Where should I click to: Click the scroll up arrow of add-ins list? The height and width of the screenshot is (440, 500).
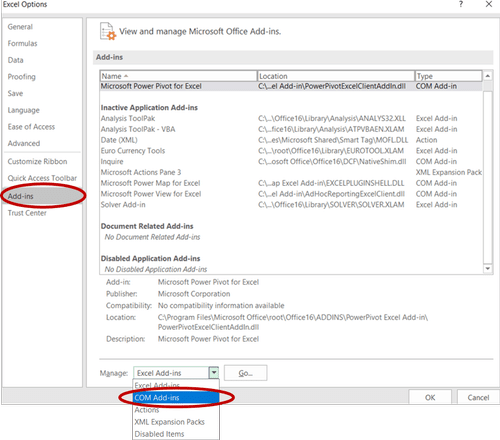click(488, 76)
